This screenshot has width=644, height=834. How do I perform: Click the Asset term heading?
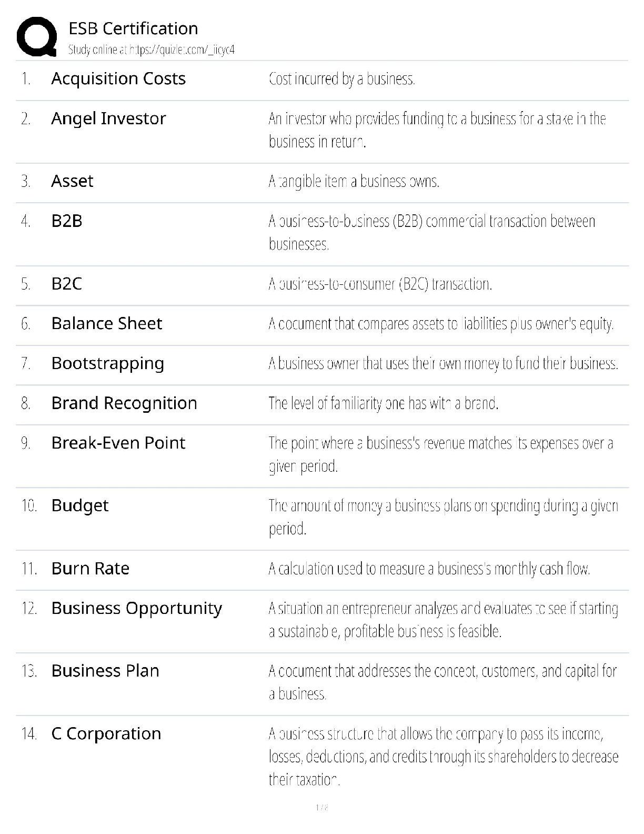(72, 181)
